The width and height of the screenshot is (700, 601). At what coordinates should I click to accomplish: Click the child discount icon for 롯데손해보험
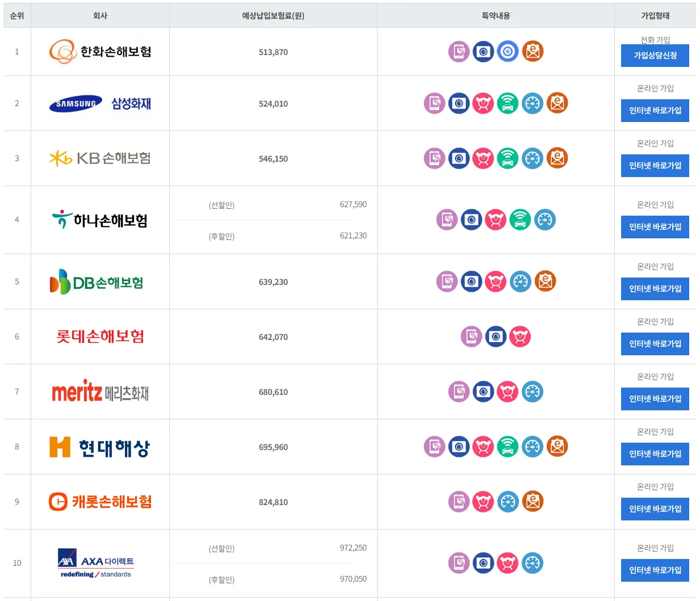(x=520, y=337)
